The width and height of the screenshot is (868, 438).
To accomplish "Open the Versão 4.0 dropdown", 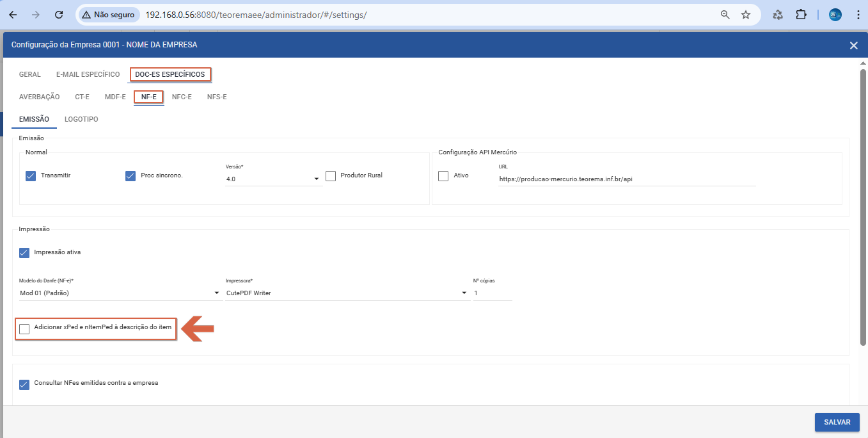I will click(x=273, y=179).
